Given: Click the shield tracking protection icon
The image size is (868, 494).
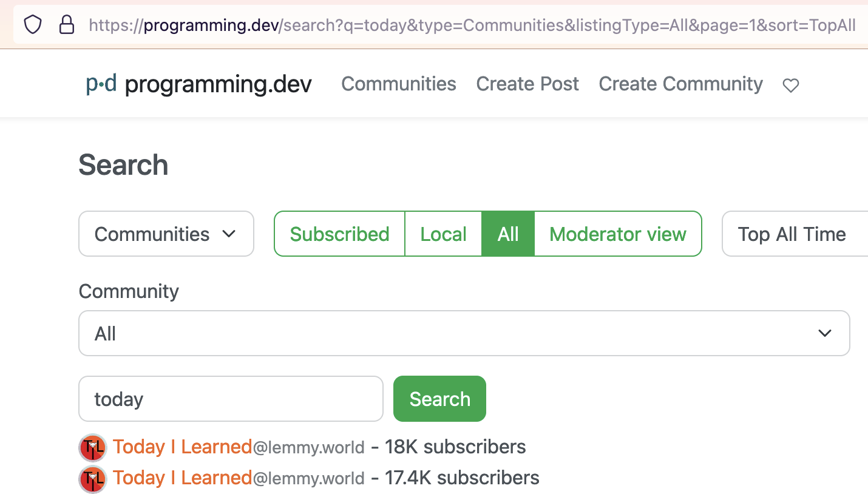Looking at the screenshot, I should click(33, 25).
